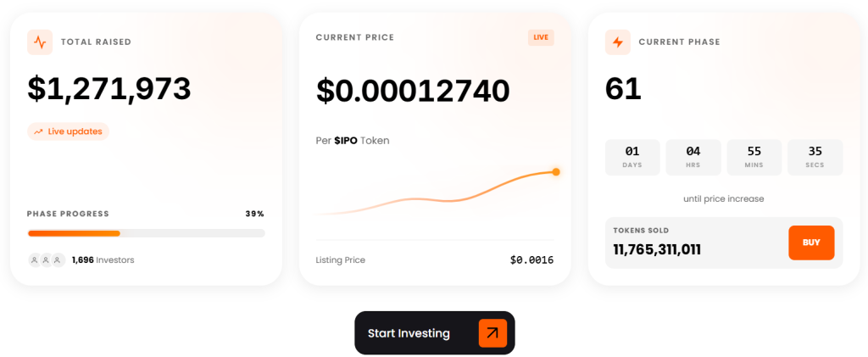Click the $1,271,973 total raised amount

tap(109, 89)
